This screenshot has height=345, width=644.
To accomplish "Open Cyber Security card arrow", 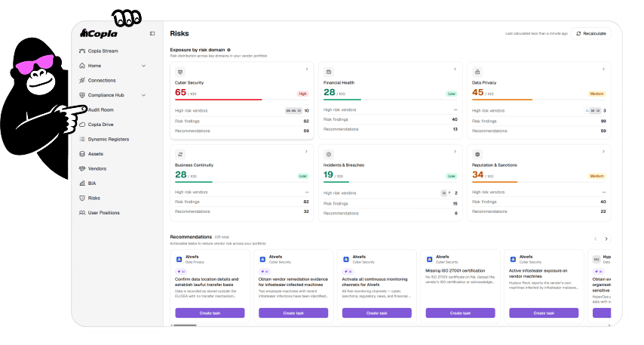I will click(x=307, y=69).
